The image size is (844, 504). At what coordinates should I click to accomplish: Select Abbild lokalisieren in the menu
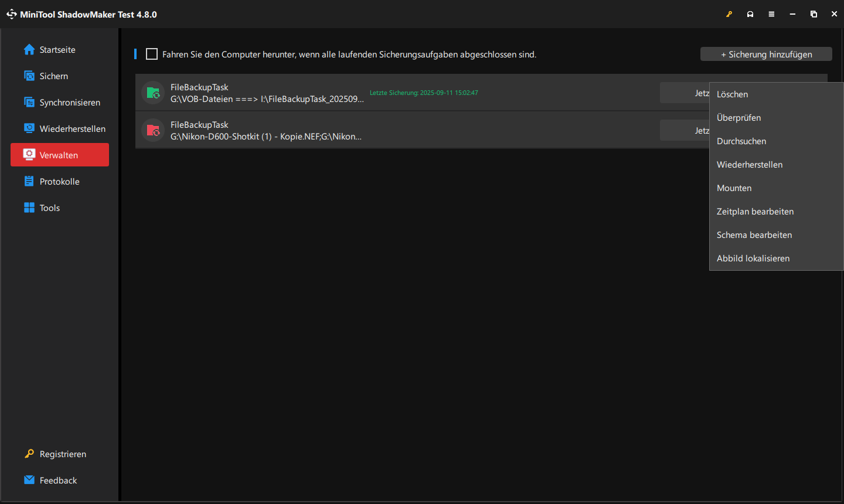776,258
